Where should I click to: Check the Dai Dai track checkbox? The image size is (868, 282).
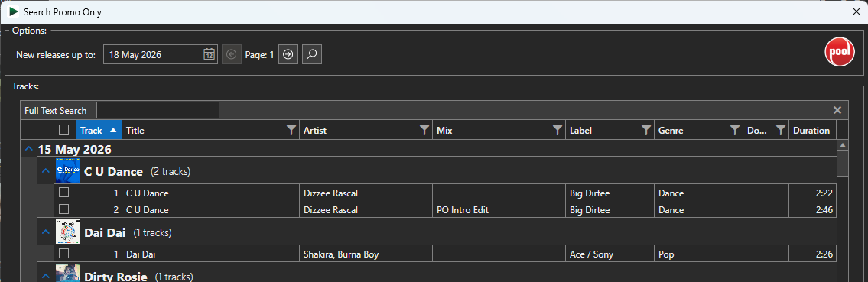(64, 253)
